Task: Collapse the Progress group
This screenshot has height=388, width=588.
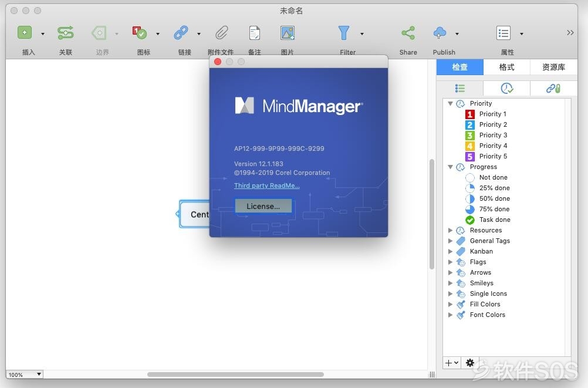Action: tap(450, 167)
